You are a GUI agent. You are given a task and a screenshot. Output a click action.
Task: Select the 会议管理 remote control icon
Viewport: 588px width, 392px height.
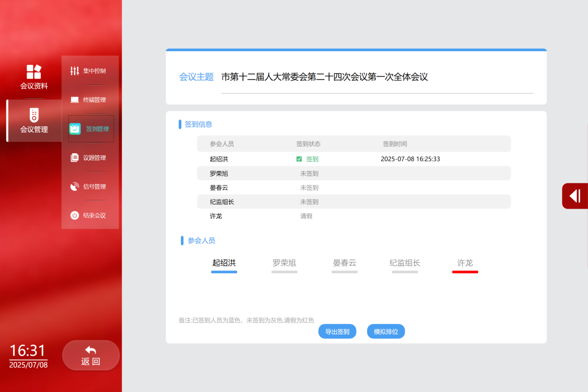pos(34,115)
